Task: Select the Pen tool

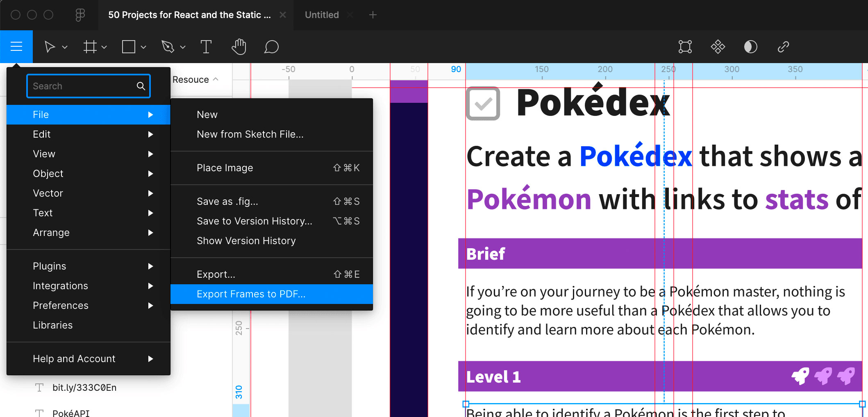Action: [x=168, y=47]
